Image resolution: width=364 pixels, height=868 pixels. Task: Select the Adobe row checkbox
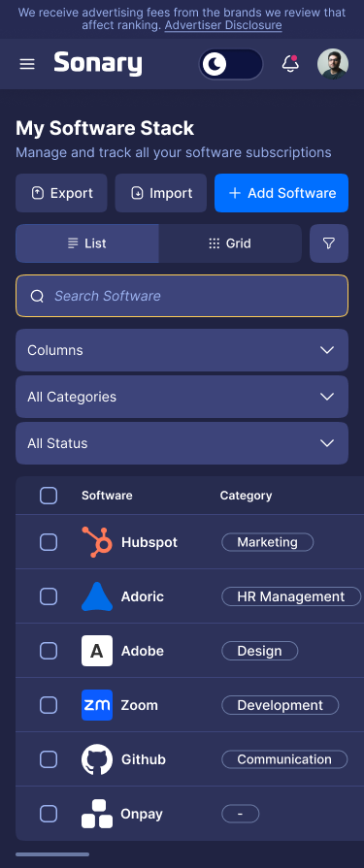(49, 651)
